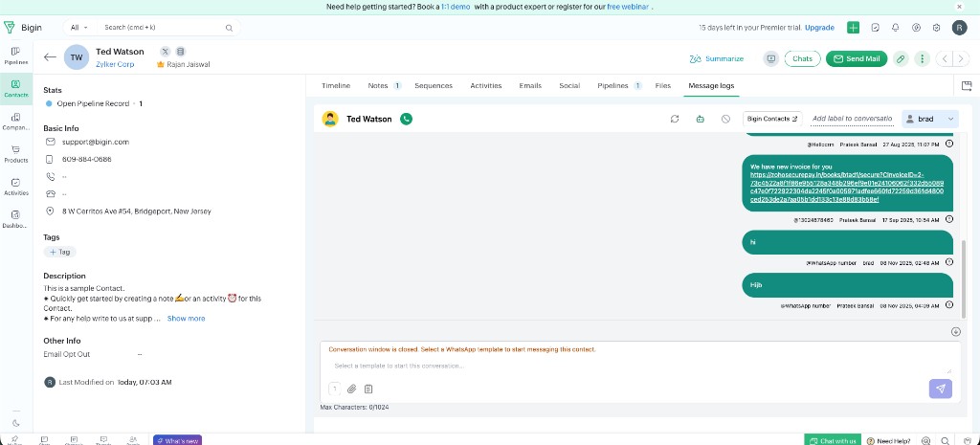Open the Zylker Corp company link
Viewport: 980px width, 445px height.
[x=115, y=64]
